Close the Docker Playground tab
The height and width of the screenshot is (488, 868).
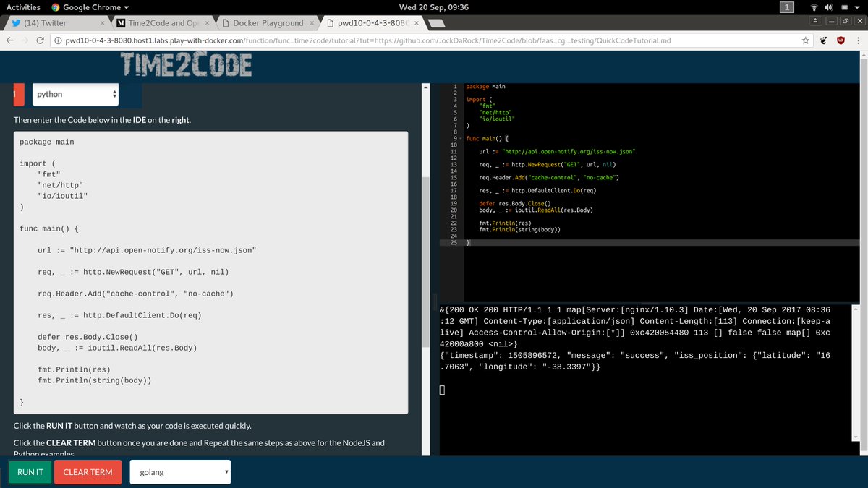312,23
